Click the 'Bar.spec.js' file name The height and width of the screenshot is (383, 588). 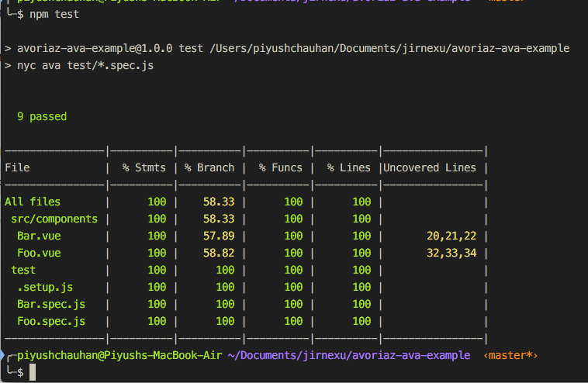pos(51,304)
